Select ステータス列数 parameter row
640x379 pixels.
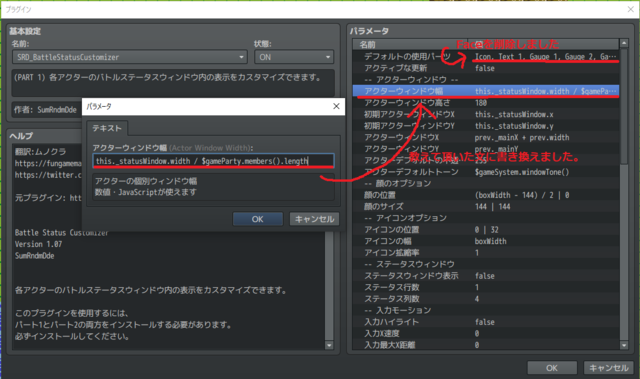click(x=486, y=299)
